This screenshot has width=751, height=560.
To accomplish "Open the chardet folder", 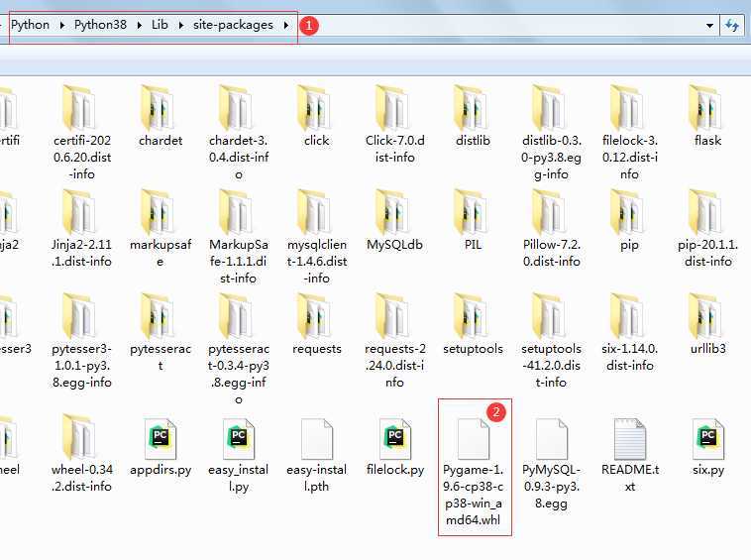I will [161, 116].
